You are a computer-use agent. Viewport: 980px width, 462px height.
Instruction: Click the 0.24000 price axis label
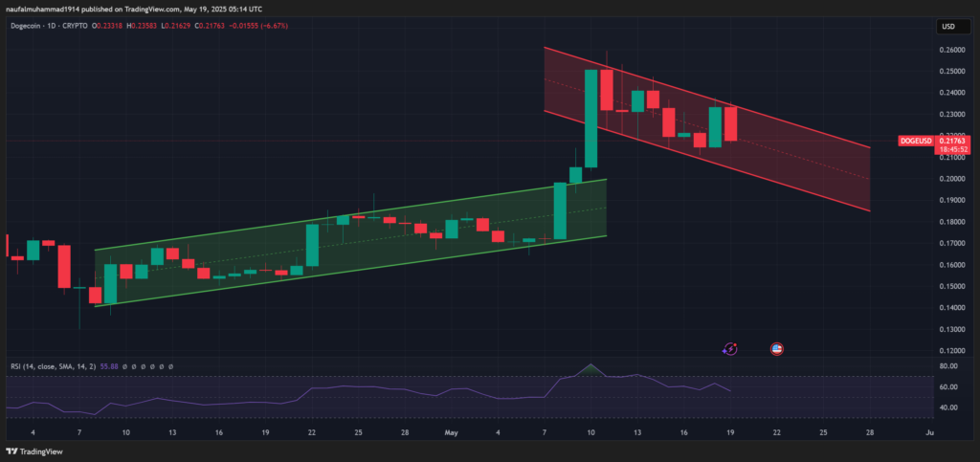[951, 93]
